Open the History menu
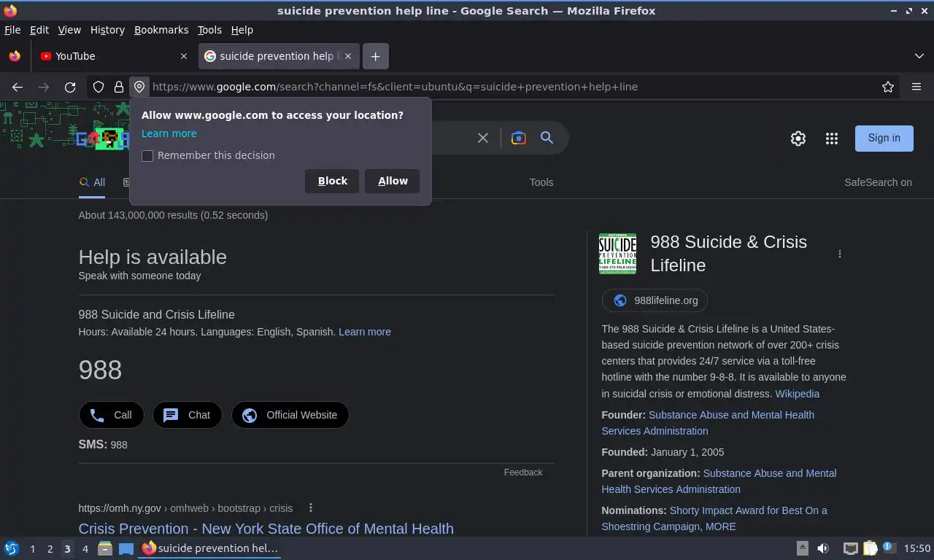934x560 pixels. click(x=107, y=30)
